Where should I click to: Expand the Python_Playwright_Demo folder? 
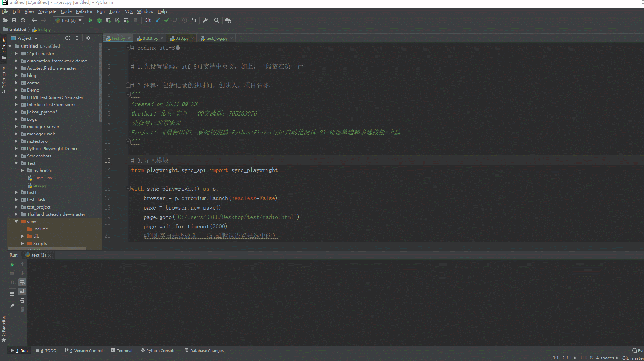pos(16,148)
